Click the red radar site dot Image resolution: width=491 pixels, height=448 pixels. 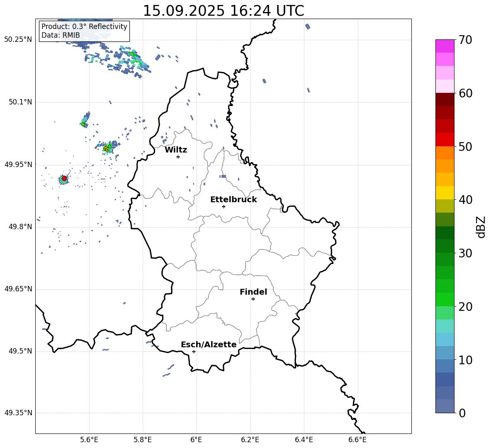tap(64, 179)
